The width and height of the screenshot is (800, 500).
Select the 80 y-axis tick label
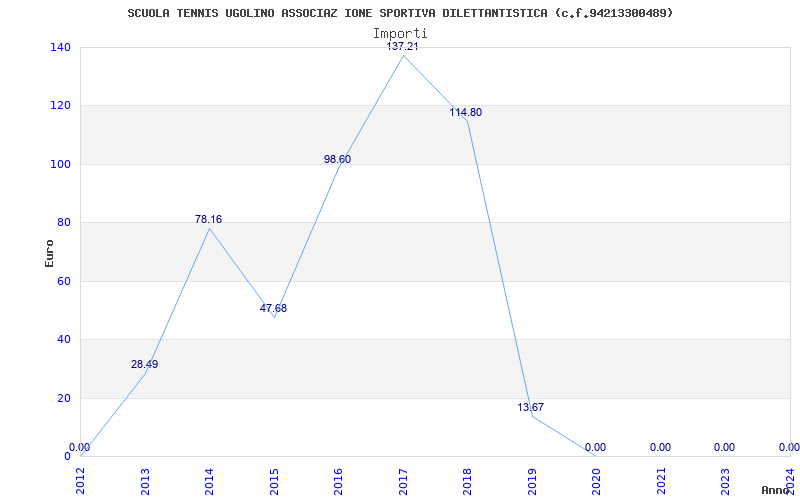point(62,222)
